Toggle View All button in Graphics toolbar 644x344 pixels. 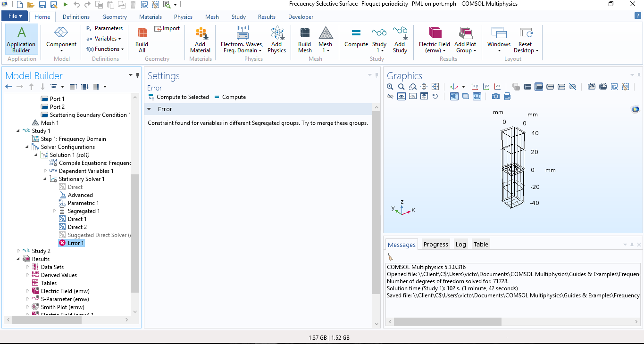point(424,96)
